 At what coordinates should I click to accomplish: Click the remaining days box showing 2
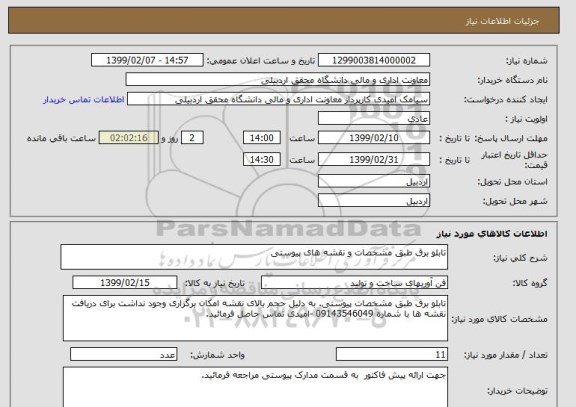(192, 138)
